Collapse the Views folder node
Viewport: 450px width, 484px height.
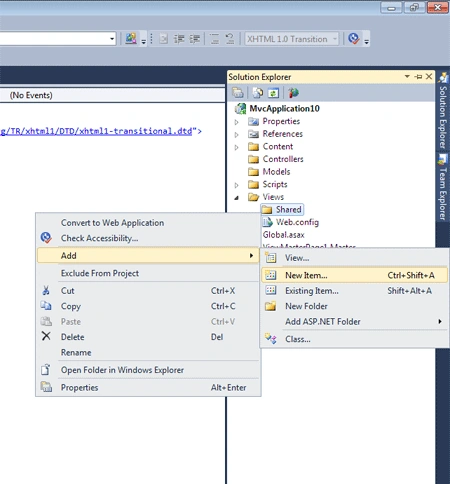[x=236, y=198]
